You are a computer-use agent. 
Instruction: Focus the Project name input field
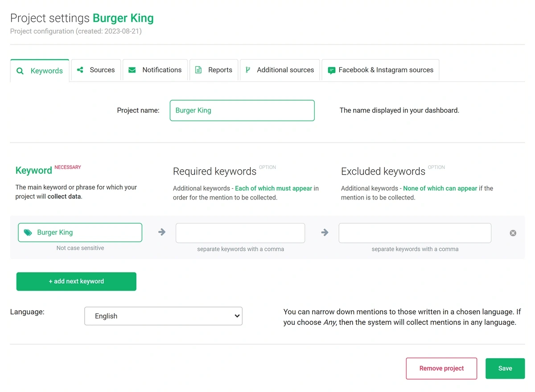[242, 110]
